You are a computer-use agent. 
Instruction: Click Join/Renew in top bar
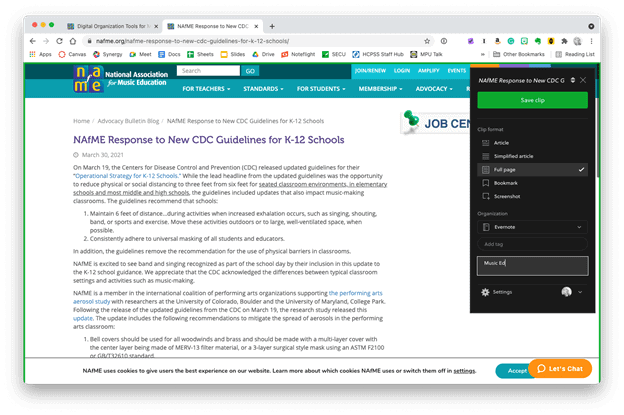pyautogui.click(x=370, y=70)
